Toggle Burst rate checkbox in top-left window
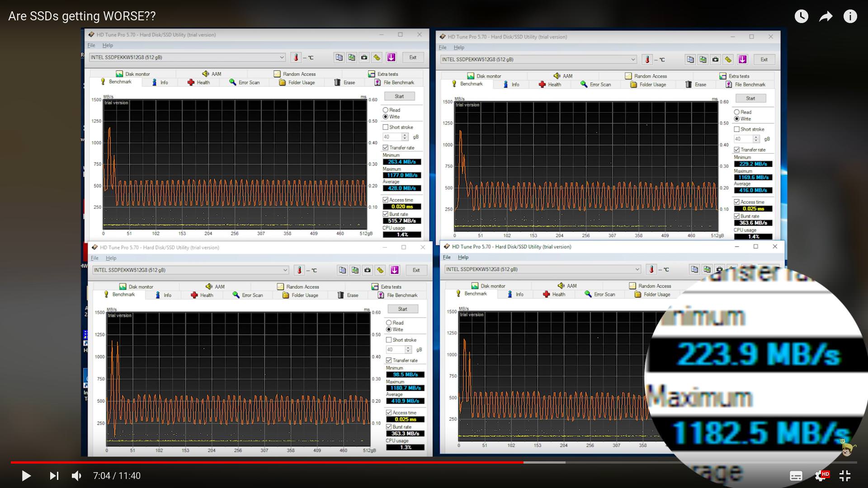Viewport: 868px width, 488px height. pos(386,214)
